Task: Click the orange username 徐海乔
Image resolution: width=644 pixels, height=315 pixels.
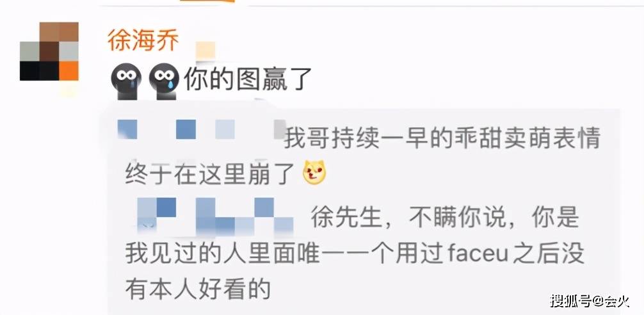Action: tap(143, 41)
